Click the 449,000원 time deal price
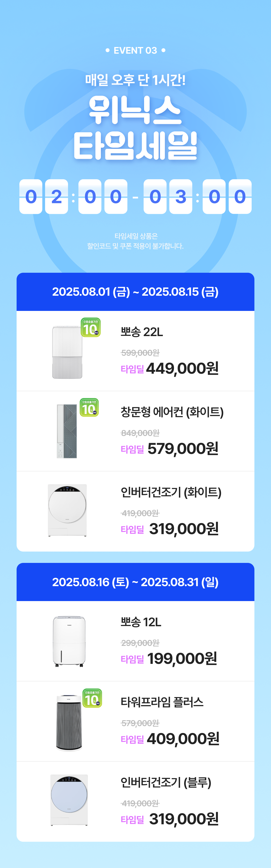271x868 pixels. (182, 368)
